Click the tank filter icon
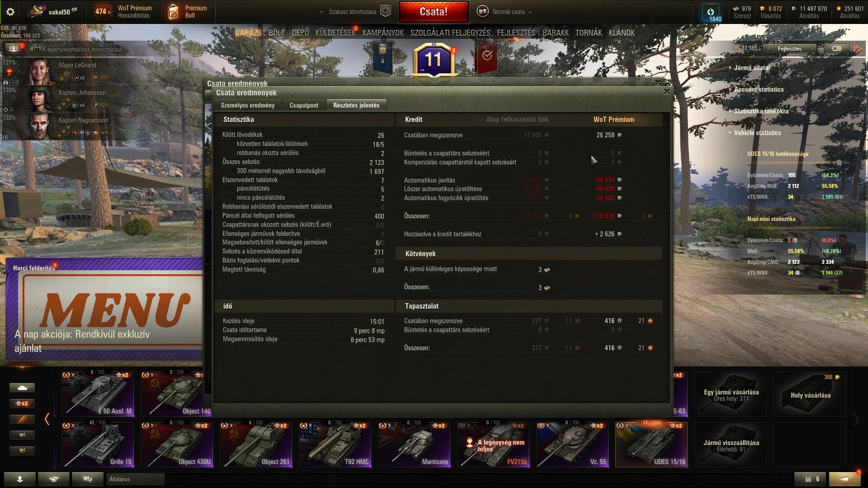Image resolution: width=868 pixels, height=488 pixels. pos(22,388)
